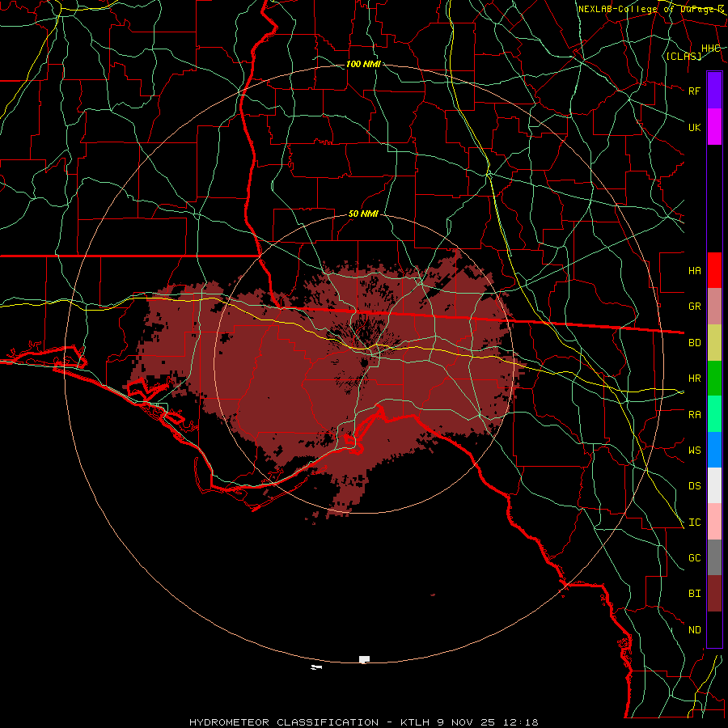Image resolution: width=728 pixels, height=728 pixels.
Task: Click the BI legend label
Action: tap(694, 594)
